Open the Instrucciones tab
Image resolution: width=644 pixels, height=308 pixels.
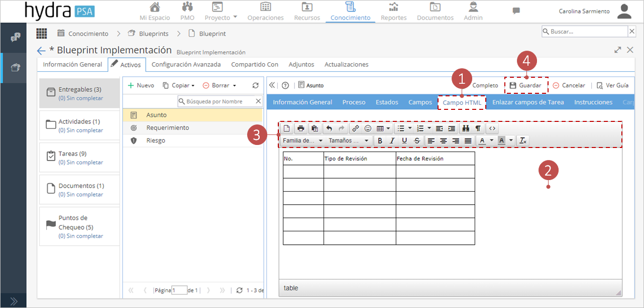tap(593, 102)
